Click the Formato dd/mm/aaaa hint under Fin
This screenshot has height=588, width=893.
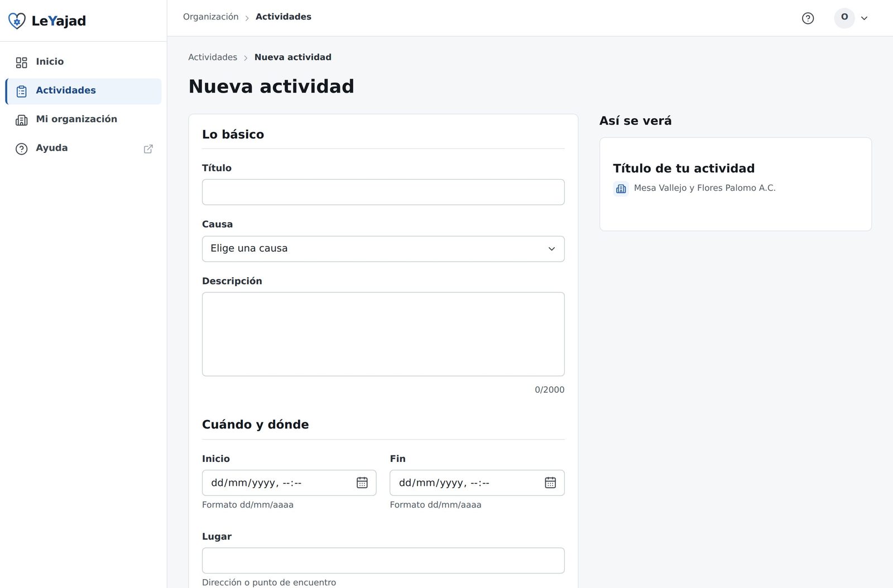pyautogui.click(x=435, y=504)
